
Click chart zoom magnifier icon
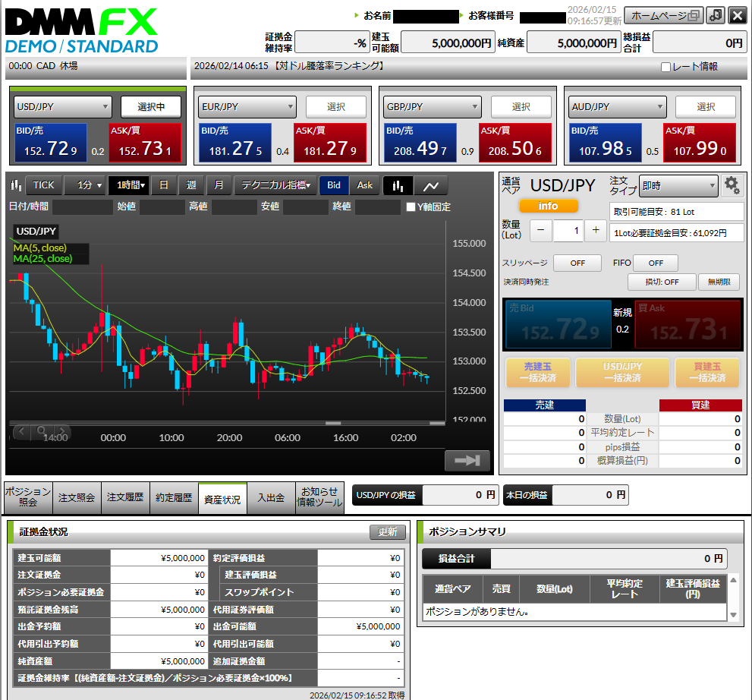pyautogui.click(x=42, y=431)
